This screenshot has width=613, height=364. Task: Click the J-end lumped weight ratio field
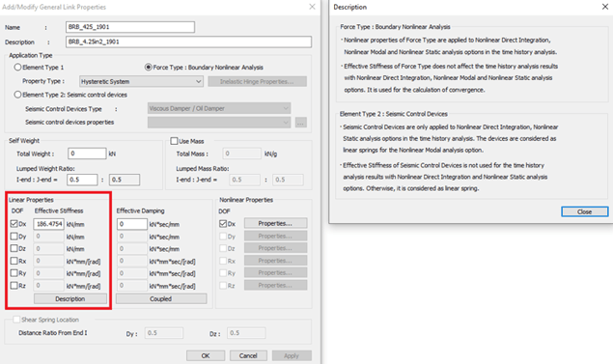click(x=125, y=180)
